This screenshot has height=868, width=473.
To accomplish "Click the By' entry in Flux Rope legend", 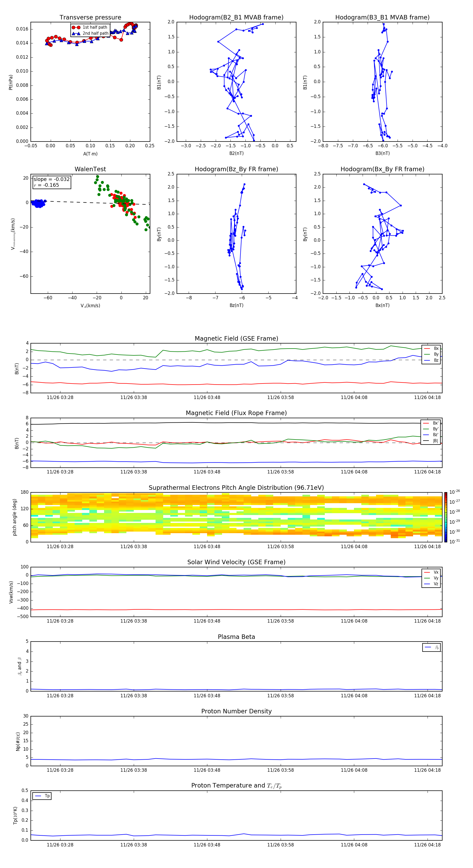I will pyautogui.click(x=431, y=429).
